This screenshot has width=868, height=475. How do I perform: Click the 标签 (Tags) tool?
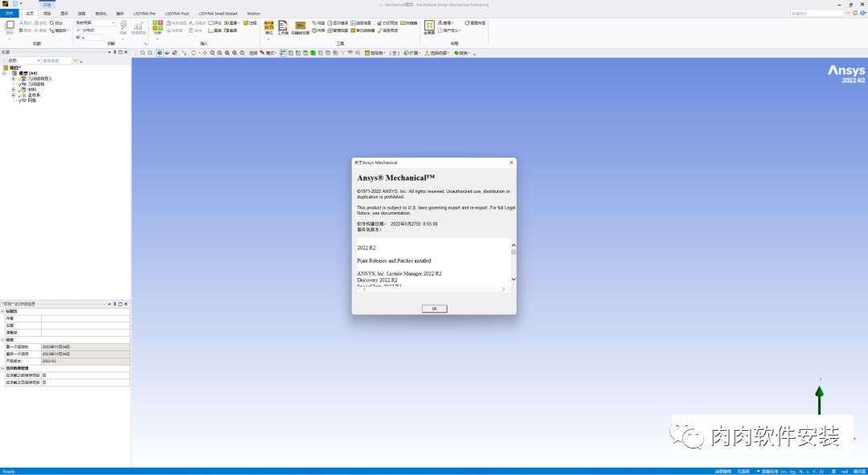tap(318, 23)
